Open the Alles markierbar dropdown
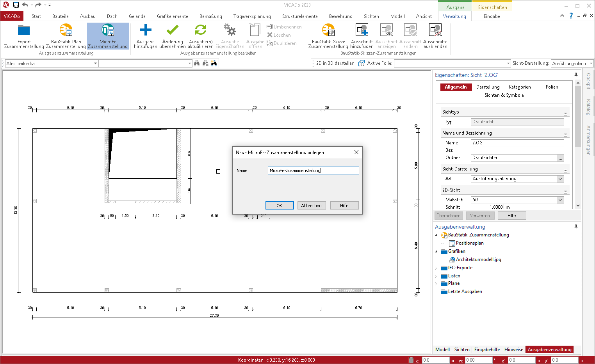This screenshot has width=595, height=364. click(x=95, y=63)
